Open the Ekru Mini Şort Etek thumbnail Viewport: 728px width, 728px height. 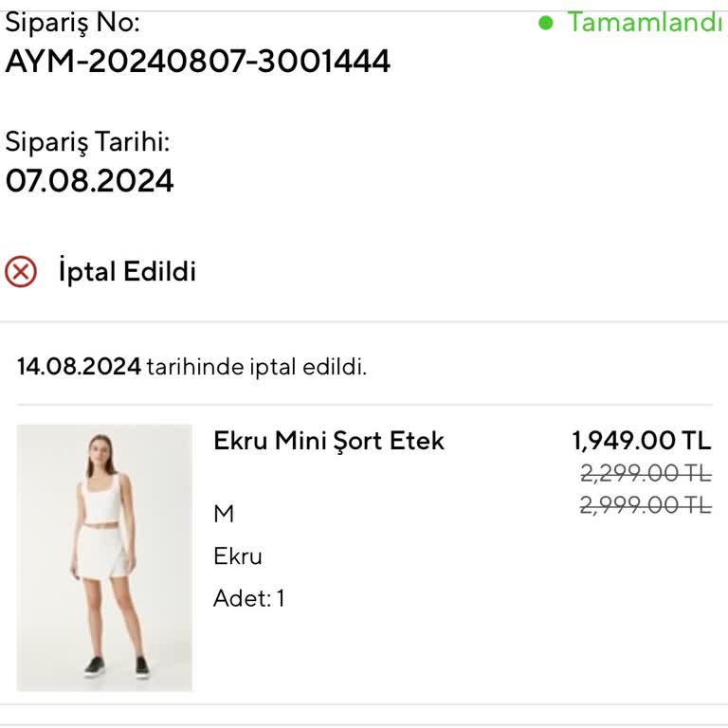coord(104,557)
